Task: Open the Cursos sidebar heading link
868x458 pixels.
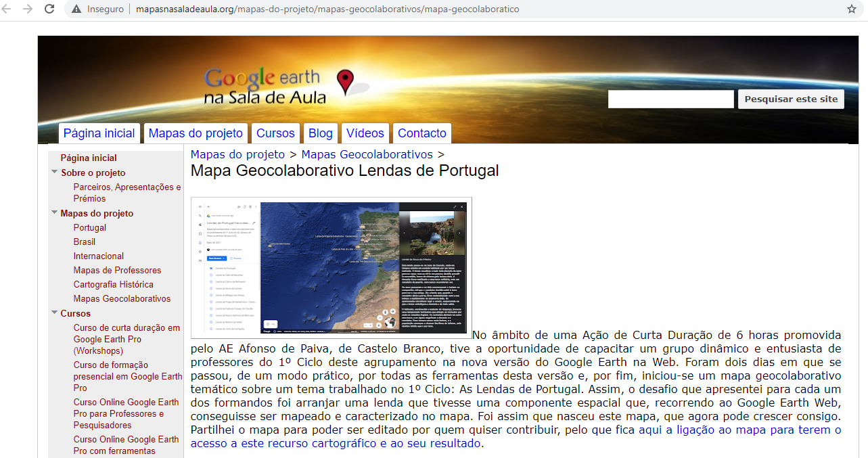Action: [x=76, y=313]
